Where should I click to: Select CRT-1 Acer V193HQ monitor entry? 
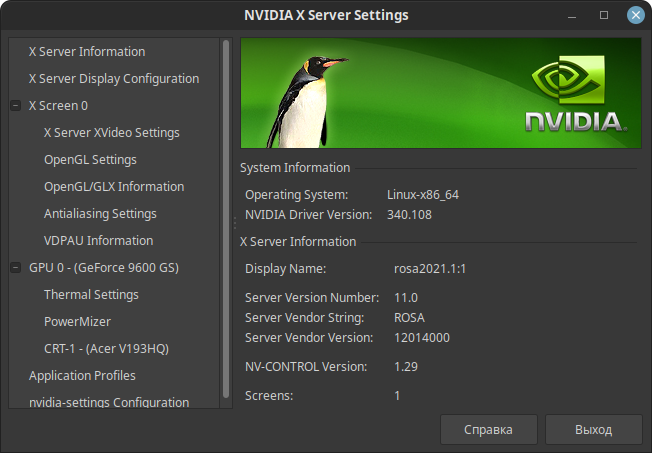(x=106, y=349)
